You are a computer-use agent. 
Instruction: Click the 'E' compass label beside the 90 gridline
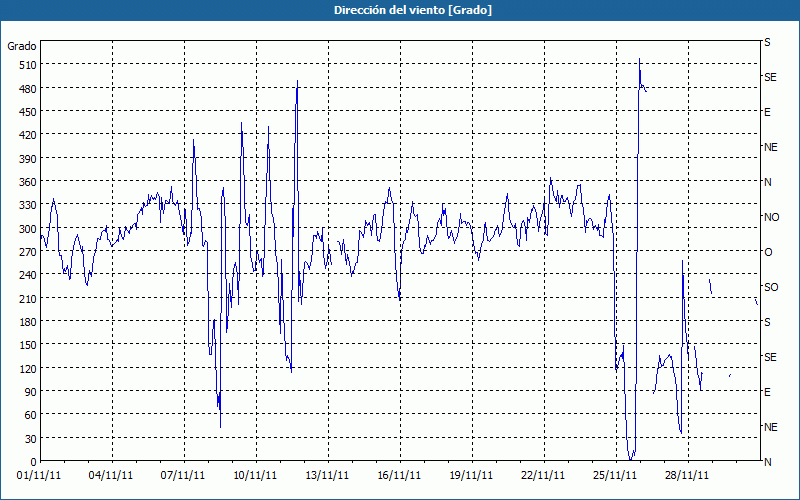pos(767,392)
